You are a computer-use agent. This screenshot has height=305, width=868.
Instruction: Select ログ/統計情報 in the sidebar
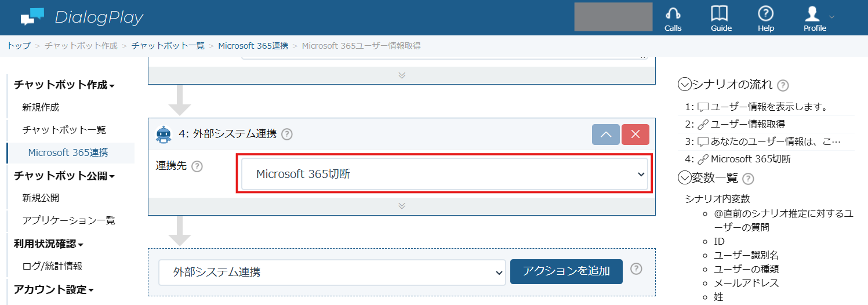tap(52, 266)
